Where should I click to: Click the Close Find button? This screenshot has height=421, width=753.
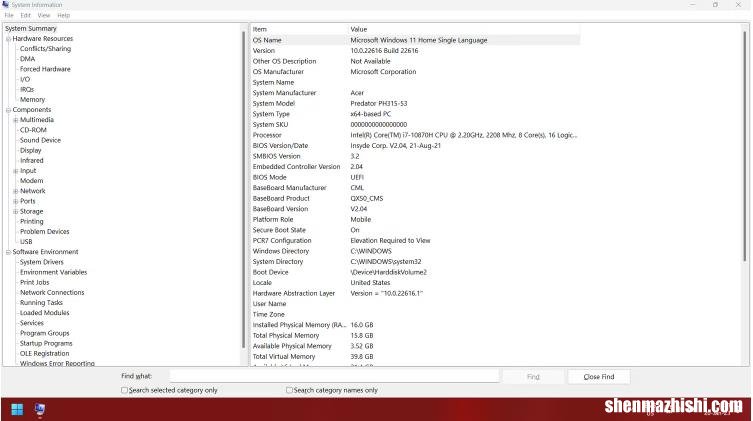coord(599,377)
